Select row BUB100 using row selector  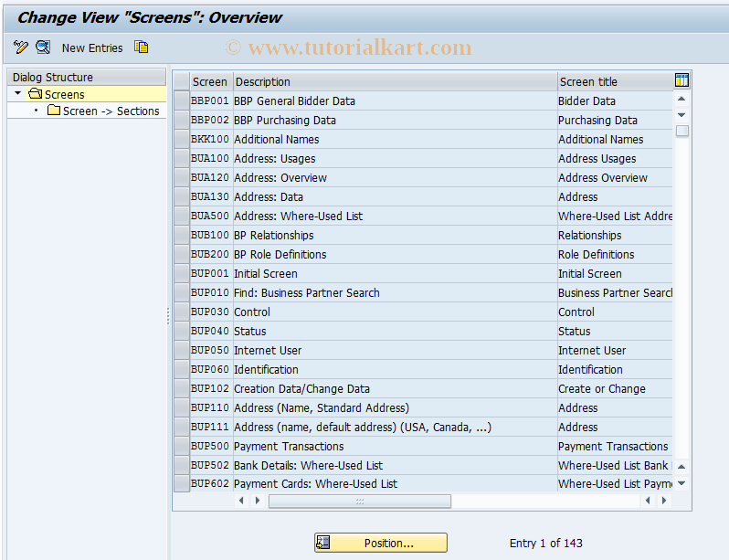182,235
